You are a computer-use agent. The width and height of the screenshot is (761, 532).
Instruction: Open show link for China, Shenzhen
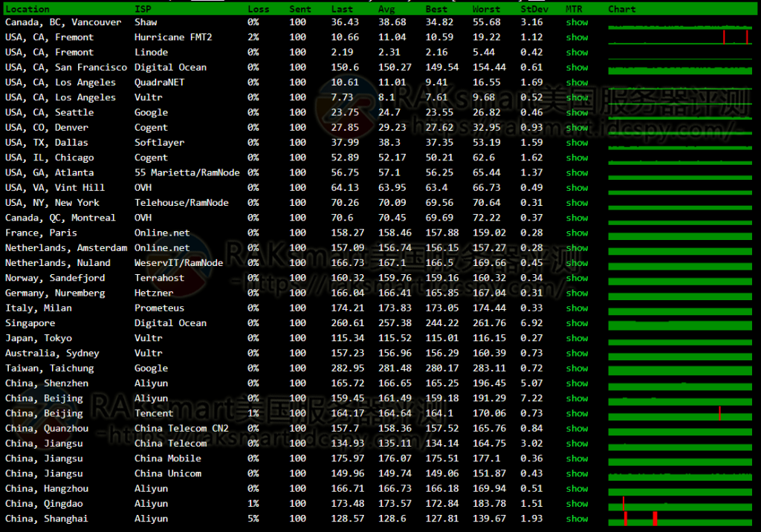point(577,383)
